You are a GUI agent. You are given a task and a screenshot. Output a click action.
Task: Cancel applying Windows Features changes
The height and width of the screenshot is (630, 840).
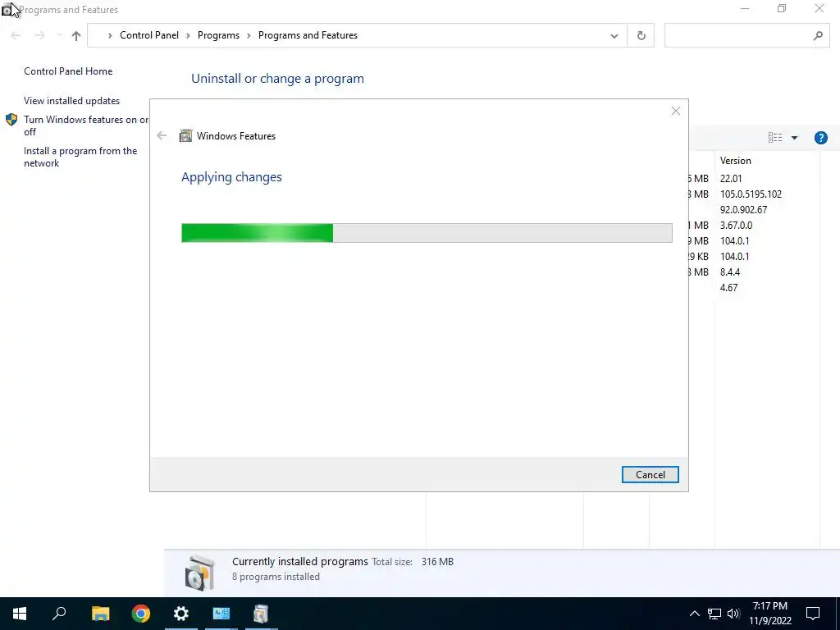tap(650, 475)
